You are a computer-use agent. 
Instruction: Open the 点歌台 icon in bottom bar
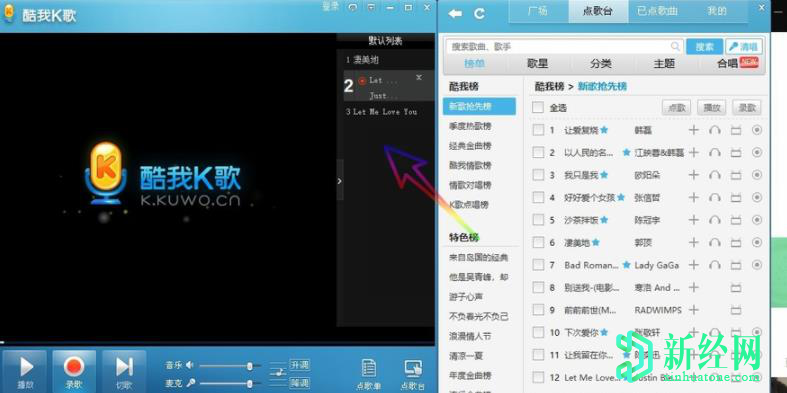[414, 374]
